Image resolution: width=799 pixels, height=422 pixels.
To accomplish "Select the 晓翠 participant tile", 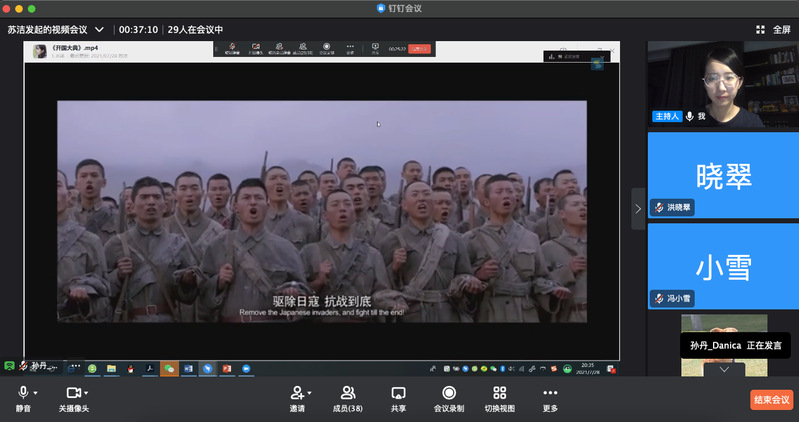I will [723, 174].
